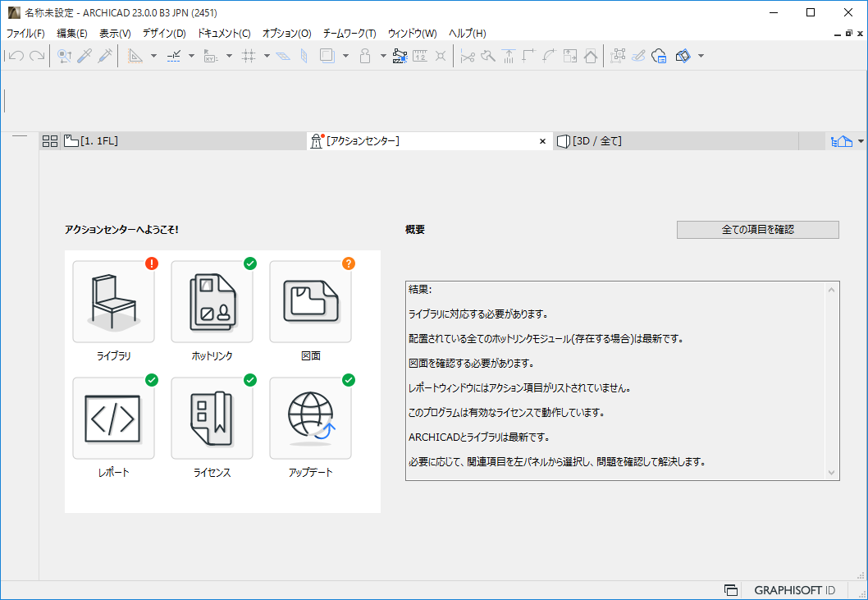The width and height of the screenshot is (868, 600).
Task: Click the blue editing plane grid icon
Action: tap(283, 56)
